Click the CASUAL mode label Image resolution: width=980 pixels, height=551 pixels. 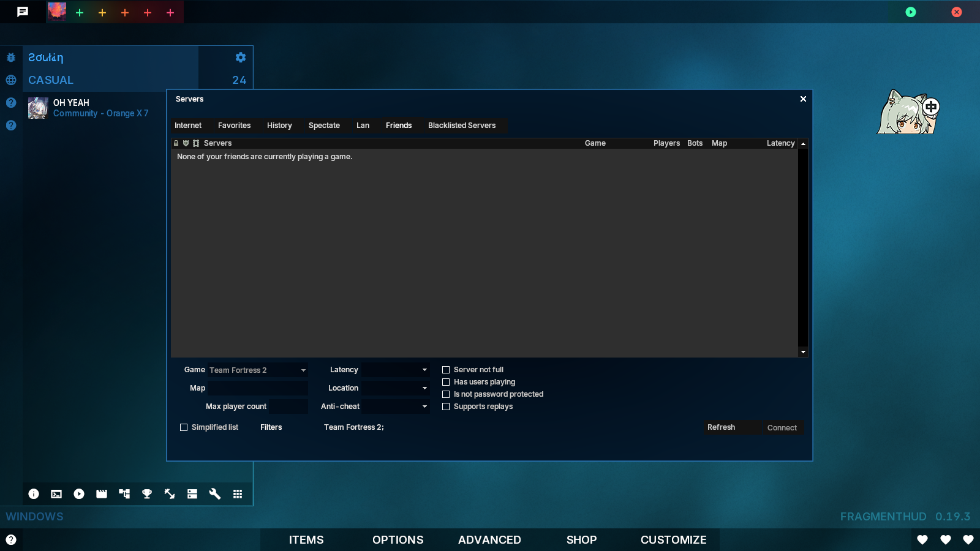pyautogui.click(x=51, y=80)
